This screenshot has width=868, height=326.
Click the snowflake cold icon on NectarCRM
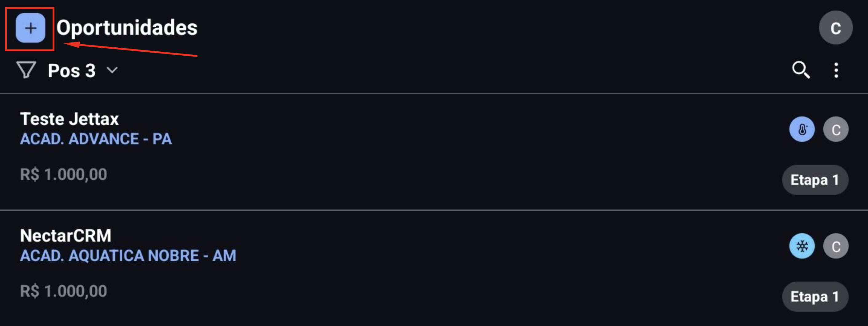point(802,246)
